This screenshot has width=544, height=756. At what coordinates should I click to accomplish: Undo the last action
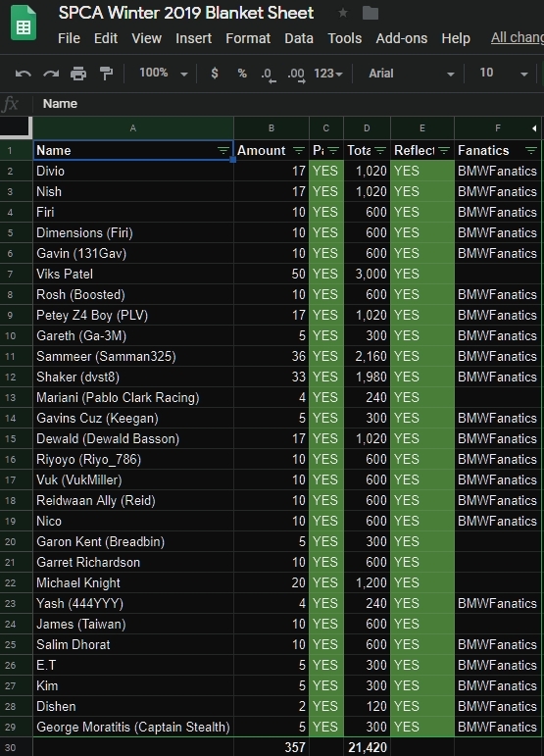coord(24,74)
